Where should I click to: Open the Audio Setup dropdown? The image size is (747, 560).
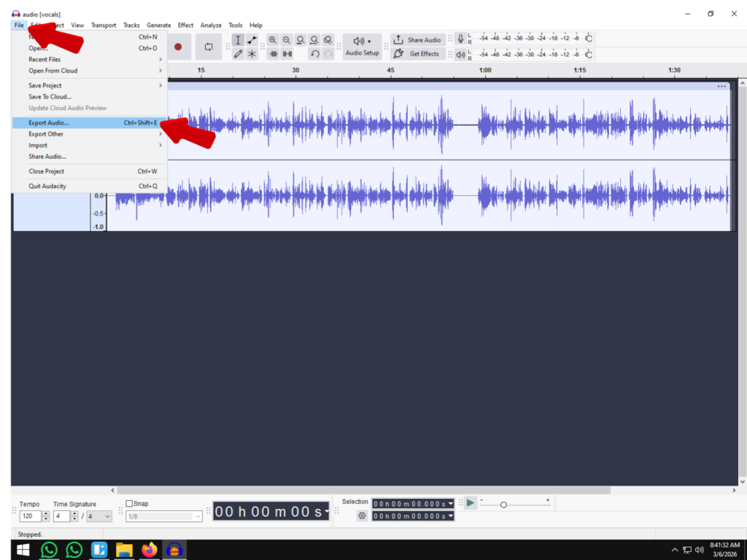pyautogui.click(x=362, y=47)
